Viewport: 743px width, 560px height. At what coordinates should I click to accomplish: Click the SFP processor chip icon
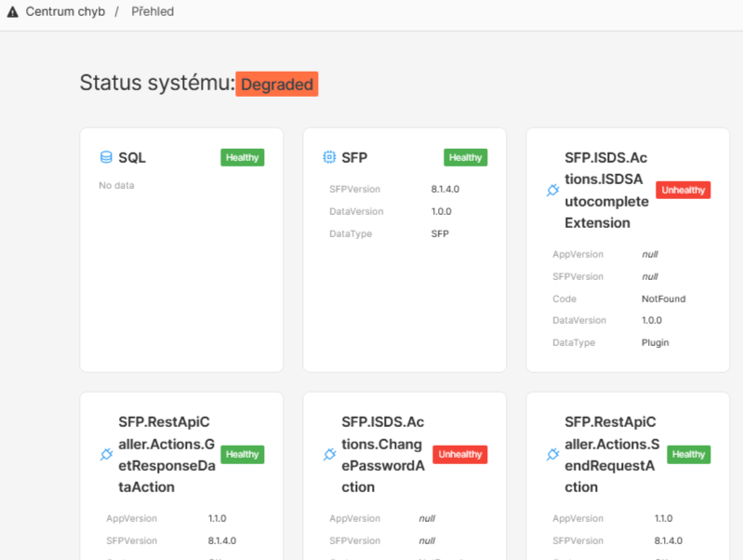(x=329, y=157)
